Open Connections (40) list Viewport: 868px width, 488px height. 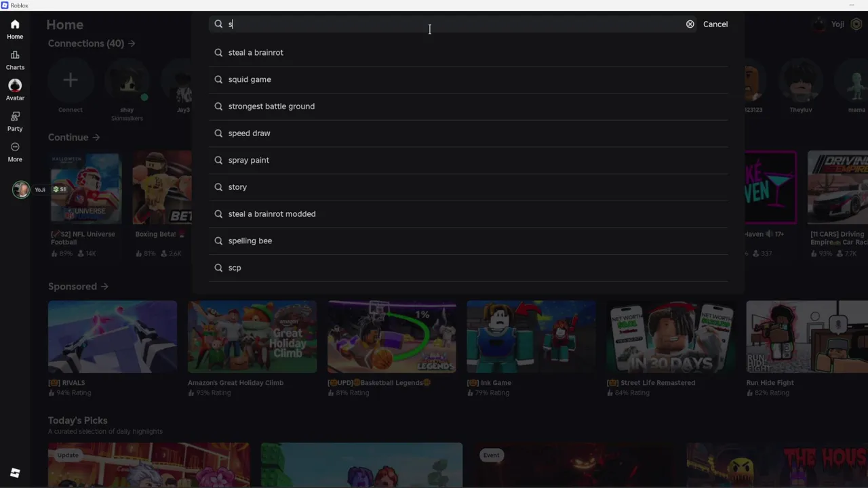[x=92, y=43]
